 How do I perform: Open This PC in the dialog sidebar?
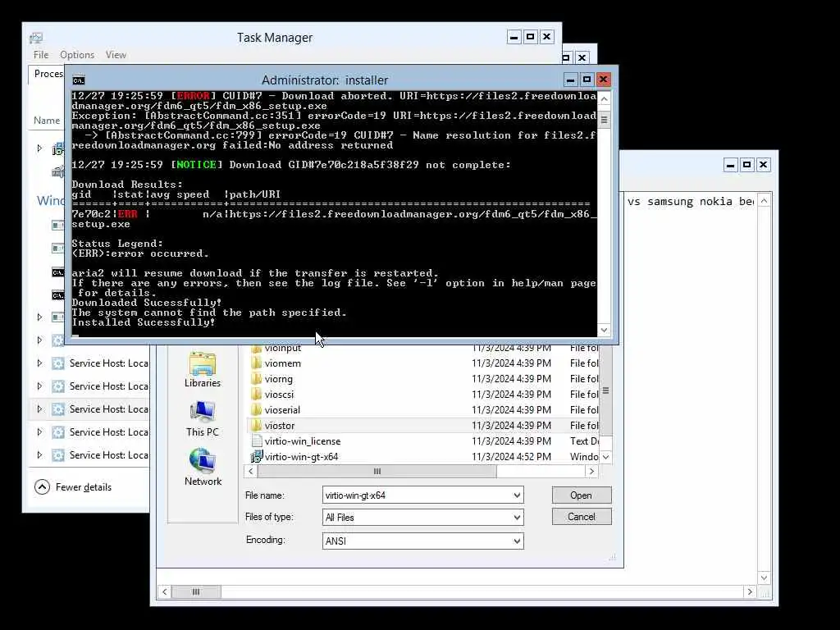[x=203, y=419]
